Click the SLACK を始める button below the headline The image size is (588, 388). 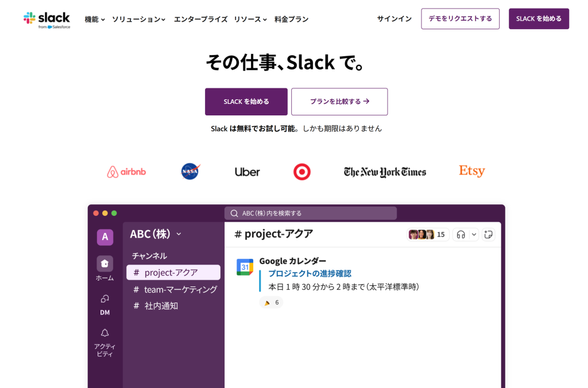(x=246, y=102)
